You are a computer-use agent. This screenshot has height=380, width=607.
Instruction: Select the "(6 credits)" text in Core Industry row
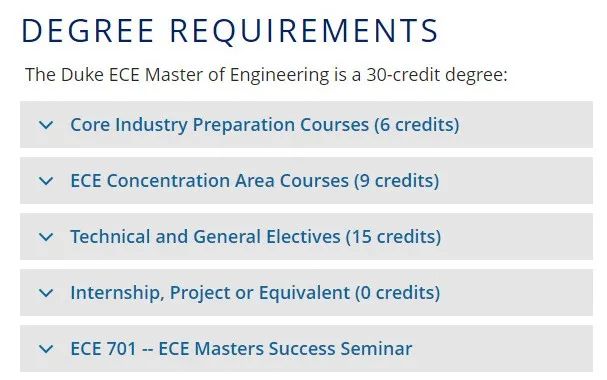point(417,125)
